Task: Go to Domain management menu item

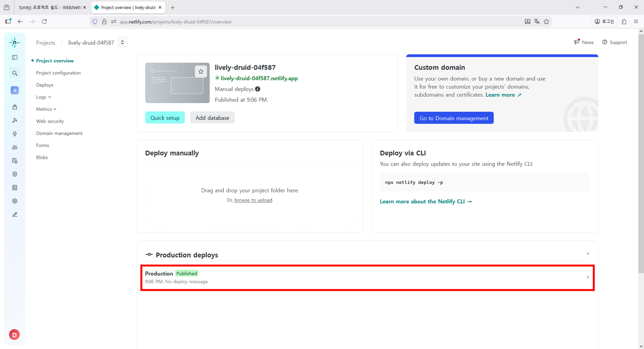Action: (59, 133)
